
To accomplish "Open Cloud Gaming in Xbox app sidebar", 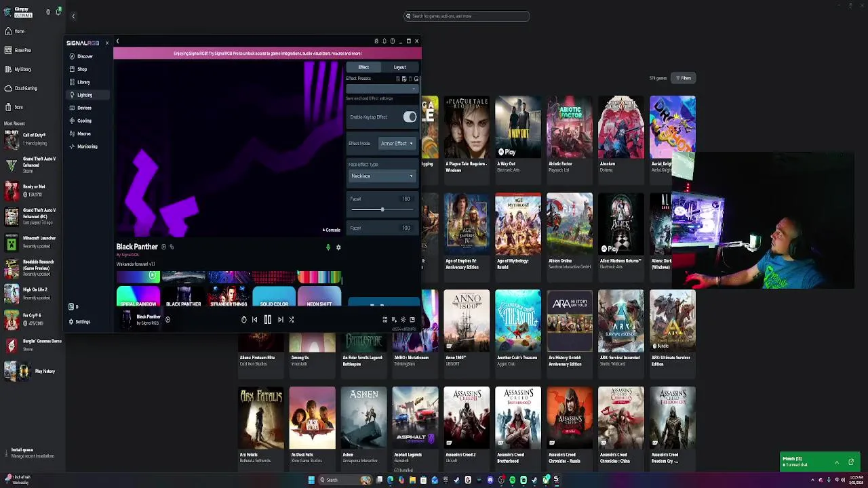I will (x=21, y=88).
